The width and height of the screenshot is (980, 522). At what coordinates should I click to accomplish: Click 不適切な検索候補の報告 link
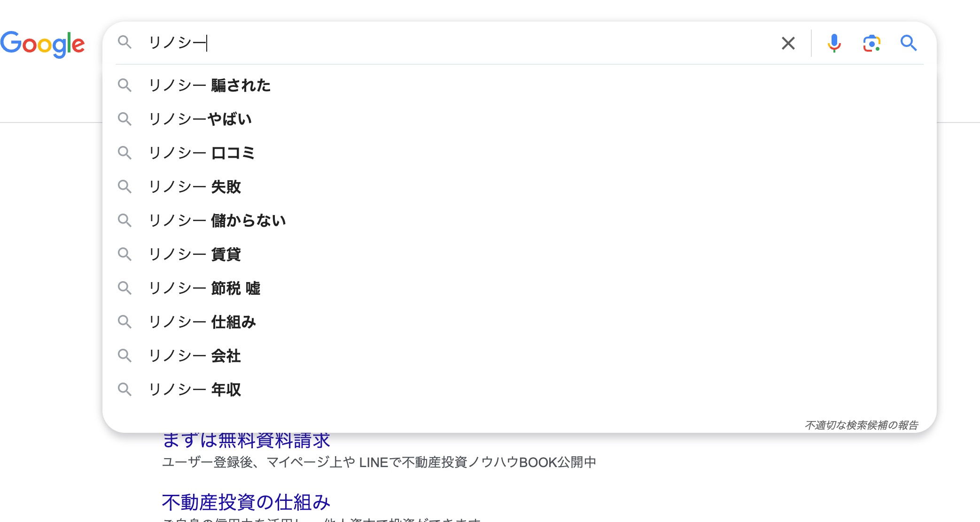pyautogui.click(x=861, y=425)
